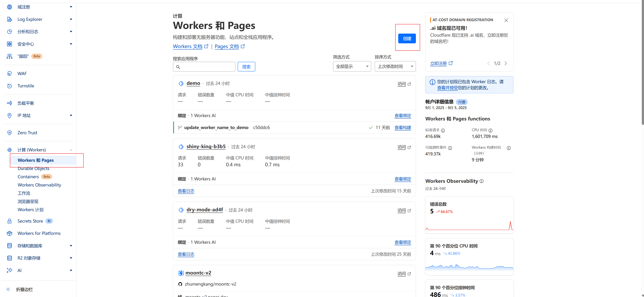Expand the R2 对象存储 menu arrow
The height and width of the screenshot is (297, 644).
(71, 258)
